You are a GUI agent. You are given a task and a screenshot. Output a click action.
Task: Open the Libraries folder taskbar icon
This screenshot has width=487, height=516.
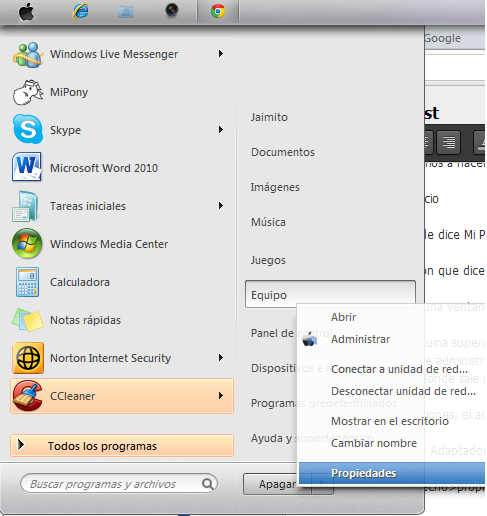[126, 12]
